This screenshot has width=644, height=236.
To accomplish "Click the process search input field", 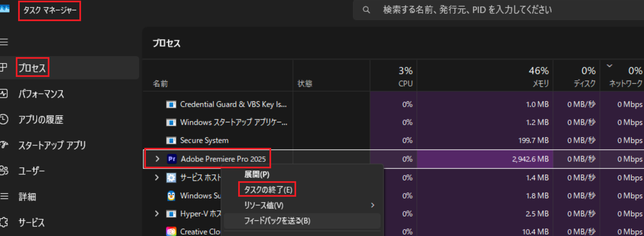I will click(494, 10).
